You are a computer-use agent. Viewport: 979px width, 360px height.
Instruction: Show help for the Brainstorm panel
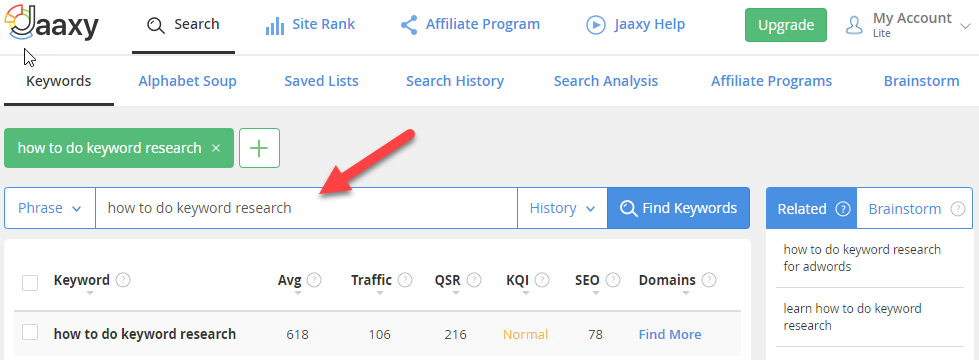958,209
